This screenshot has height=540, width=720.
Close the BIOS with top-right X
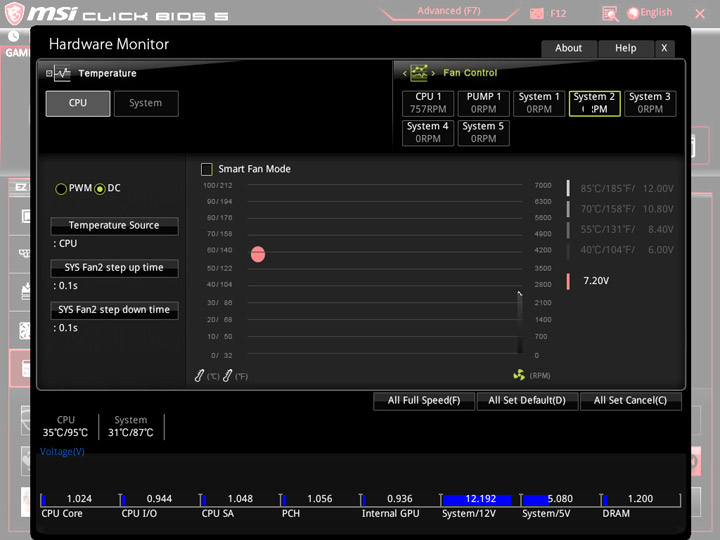point(700,14)
